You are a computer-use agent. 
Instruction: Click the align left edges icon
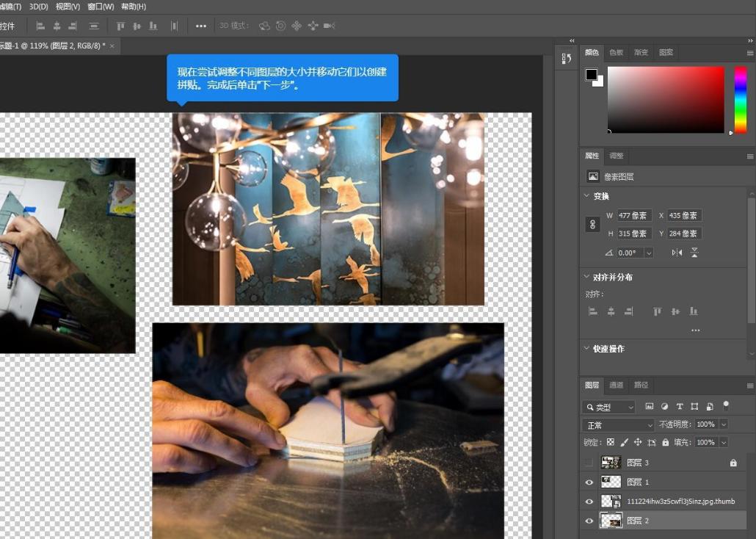pyautogui.click(x=594, y=311)
